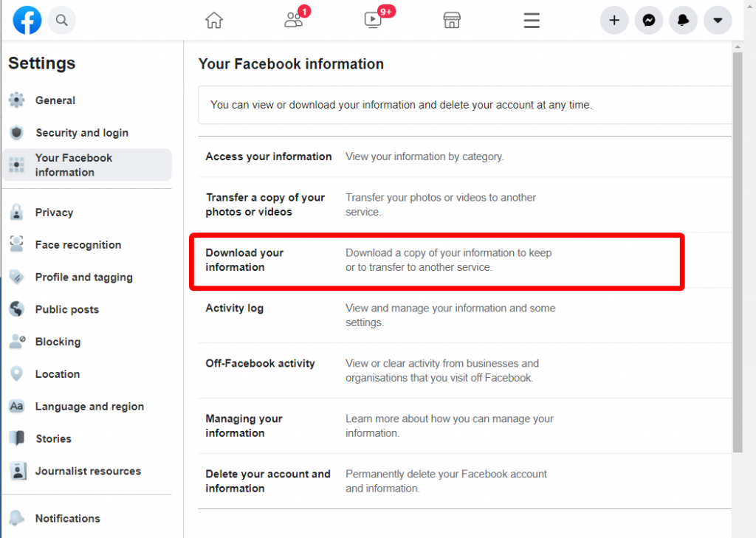Image resolution: width=756 pixels, height=538 pixels.
Task: Select Privacy in the settings sidebar
Action: tap(55, 212)
